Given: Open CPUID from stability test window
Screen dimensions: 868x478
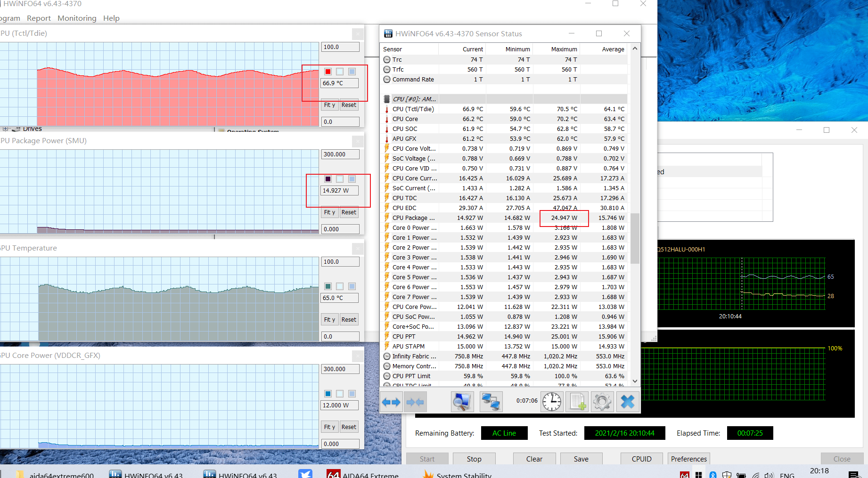Looking at the screenshot, I should pyautogui.click(x=642, y=459).
